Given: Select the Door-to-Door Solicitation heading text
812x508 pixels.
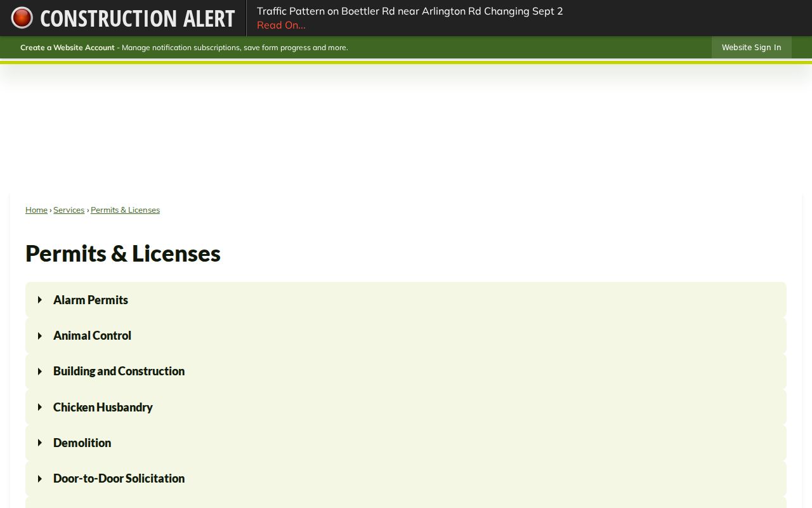Looking at the screenshot, I should pos(119,478).
